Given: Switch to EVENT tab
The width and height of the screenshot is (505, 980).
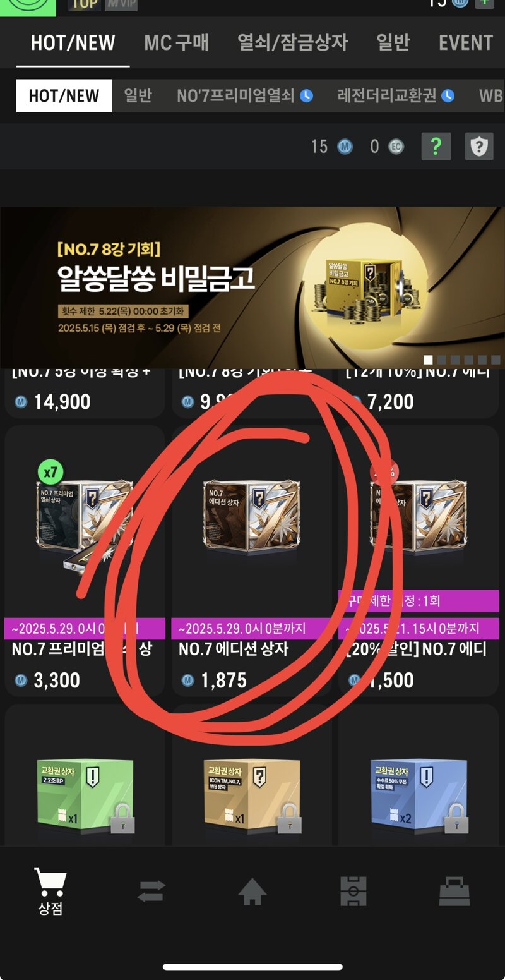Looking at the screenshot, I should coord(466,43).
